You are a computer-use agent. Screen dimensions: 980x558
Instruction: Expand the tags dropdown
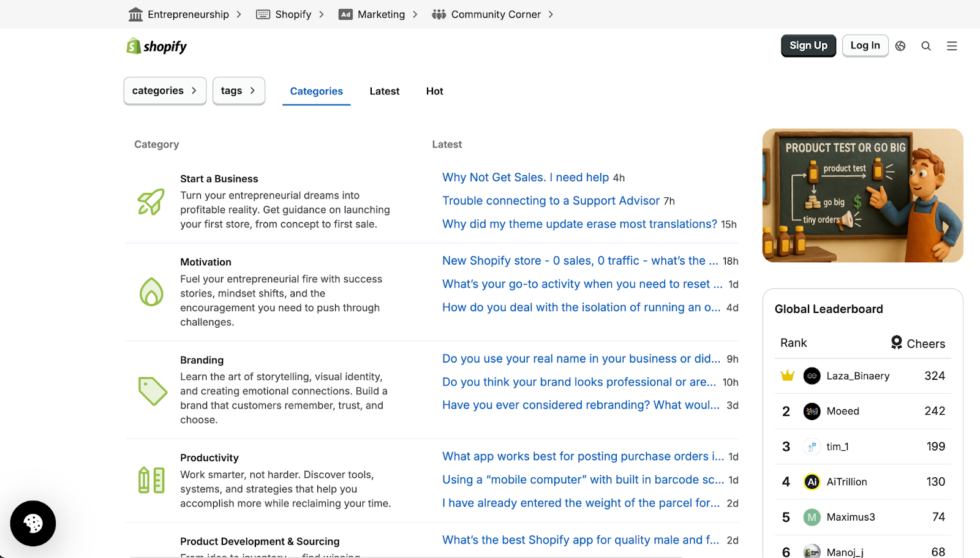pos(238,91)
